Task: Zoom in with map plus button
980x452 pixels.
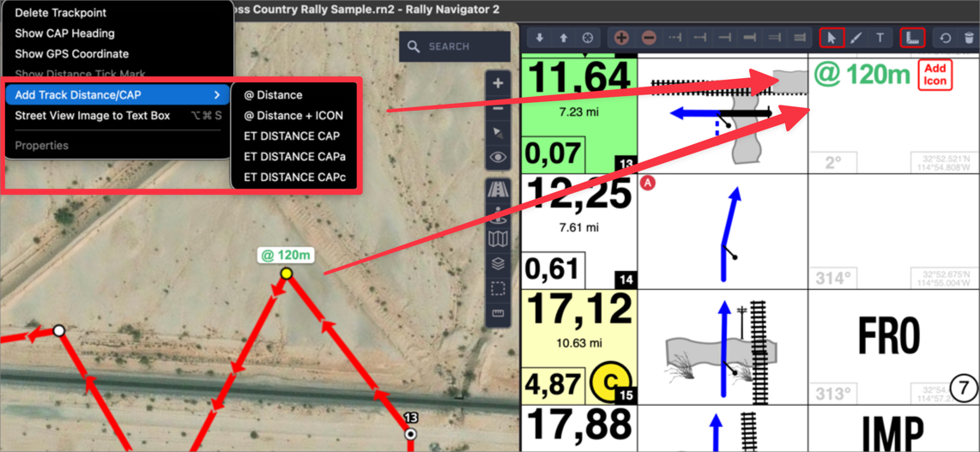Action: pos(498,83)
